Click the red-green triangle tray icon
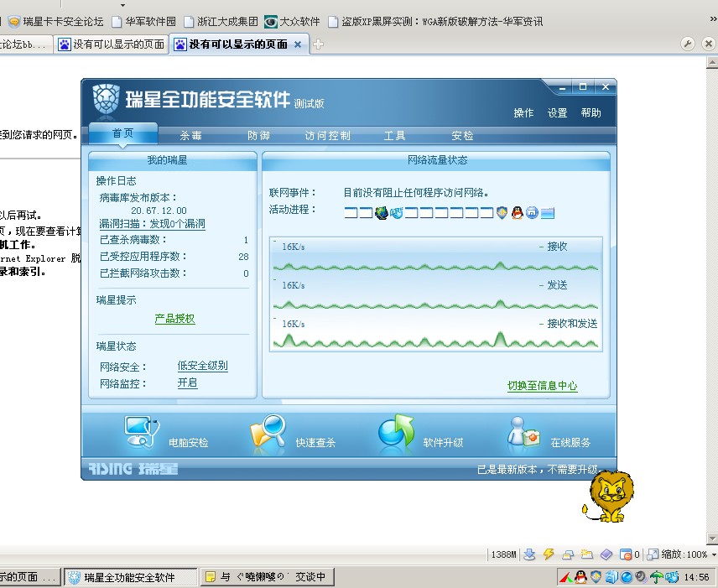The width and height of the screenshot is (718, 588). [566, 577]
